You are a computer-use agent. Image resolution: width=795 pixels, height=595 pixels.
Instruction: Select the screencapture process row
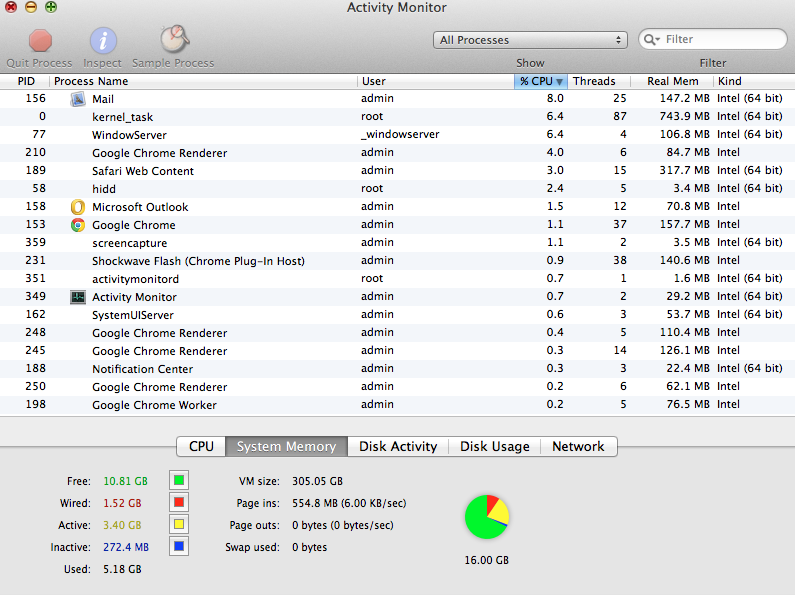398,243
